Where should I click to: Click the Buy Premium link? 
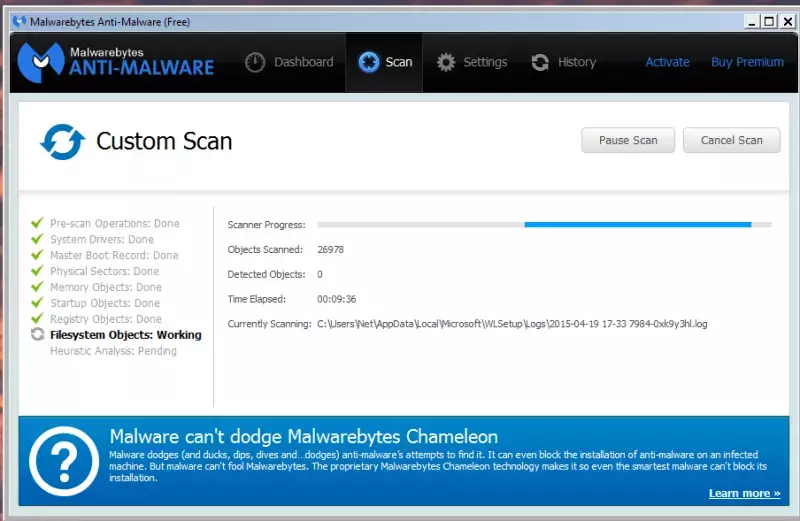pyautogui.click(x=747, y=62)
